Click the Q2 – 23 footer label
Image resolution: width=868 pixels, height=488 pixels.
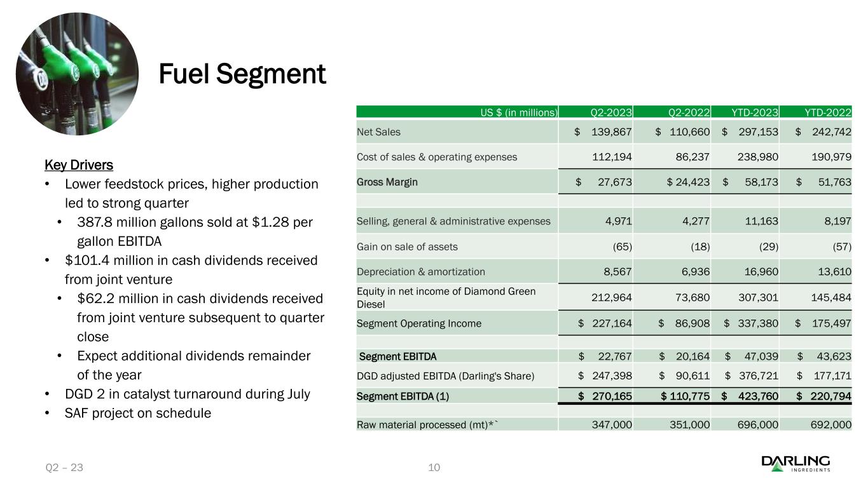pos(64,468)
